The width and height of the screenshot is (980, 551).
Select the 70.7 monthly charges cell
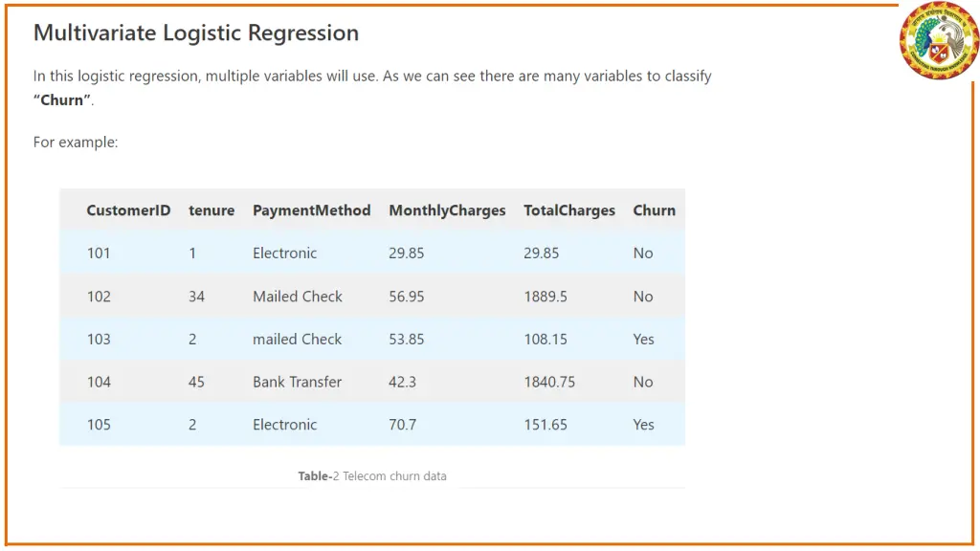(403, 425)
